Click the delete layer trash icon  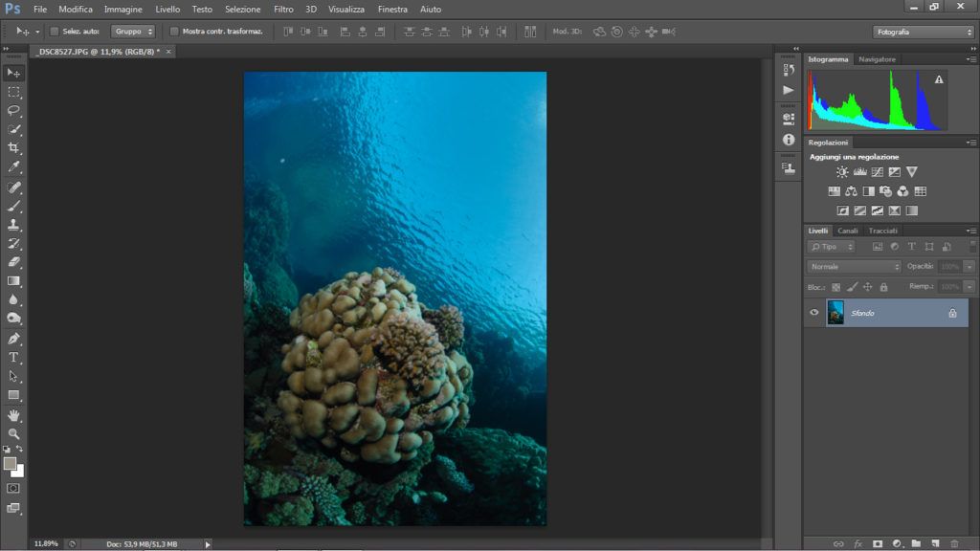pyautogui.click(x=954, y=543)
